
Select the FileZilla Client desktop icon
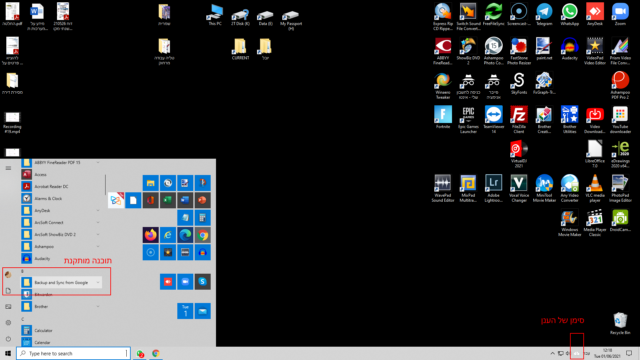pos(519,120)
